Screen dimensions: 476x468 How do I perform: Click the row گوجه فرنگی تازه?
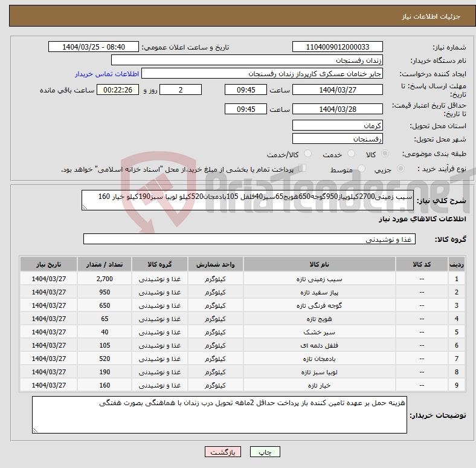(243, 305)
